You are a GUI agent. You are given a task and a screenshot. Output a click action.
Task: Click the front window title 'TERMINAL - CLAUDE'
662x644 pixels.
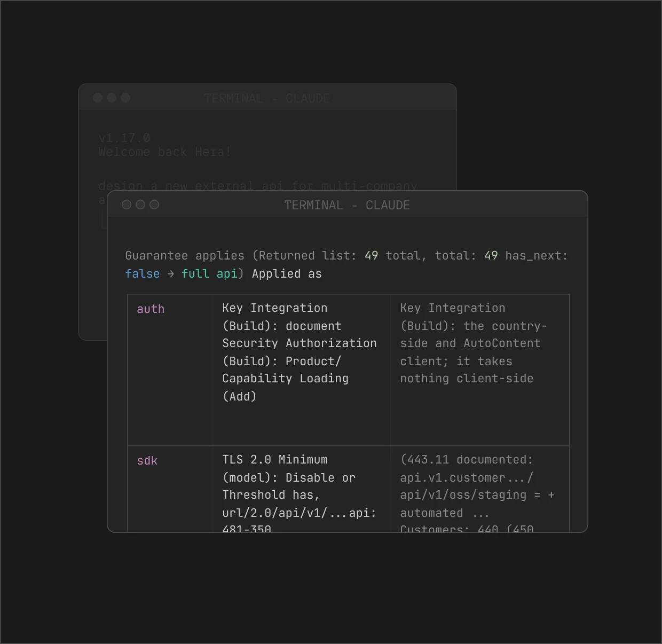347,205
